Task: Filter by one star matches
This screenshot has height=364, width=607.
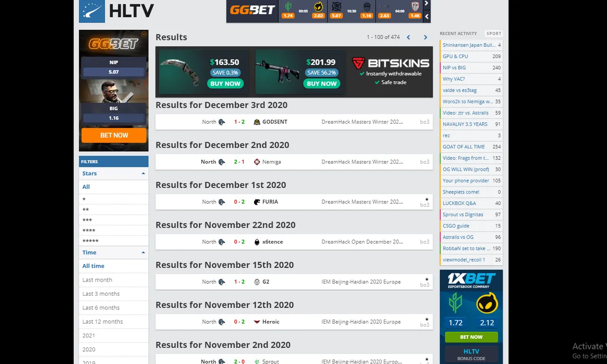Action: click(x=114, y=199)
